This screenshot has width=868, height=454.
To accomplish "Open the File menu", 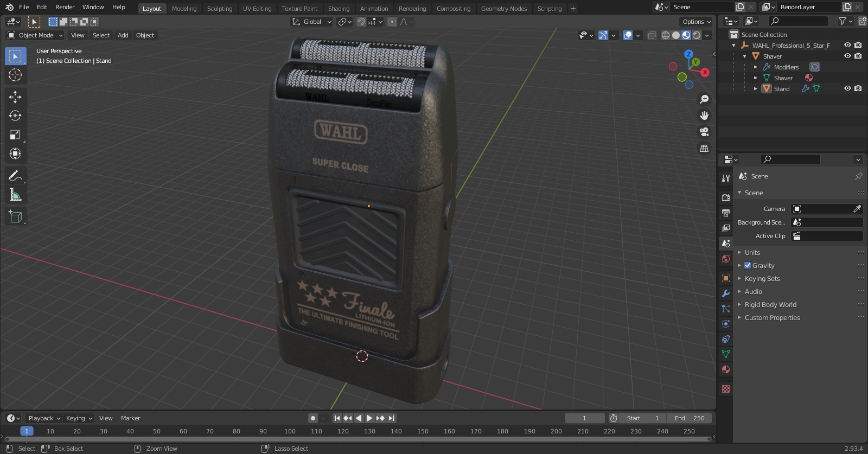I will [24, 7].
